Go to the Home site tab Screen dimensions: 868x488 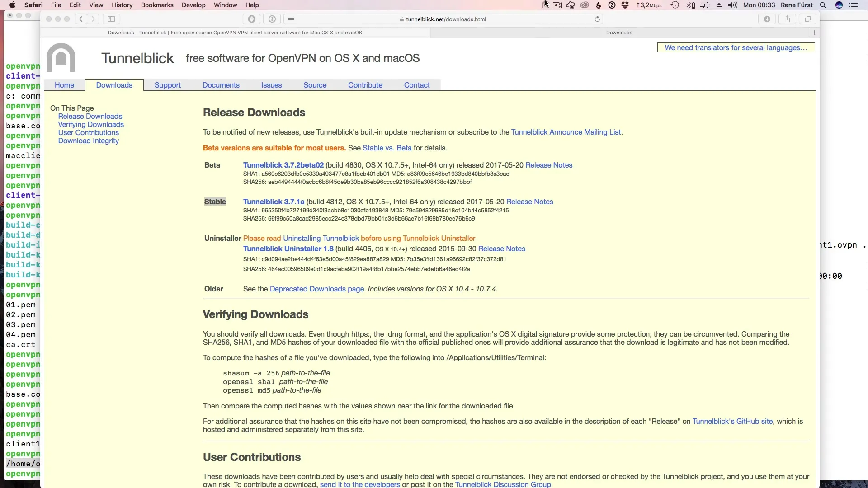pyautogui.click(x=64, y=85)
